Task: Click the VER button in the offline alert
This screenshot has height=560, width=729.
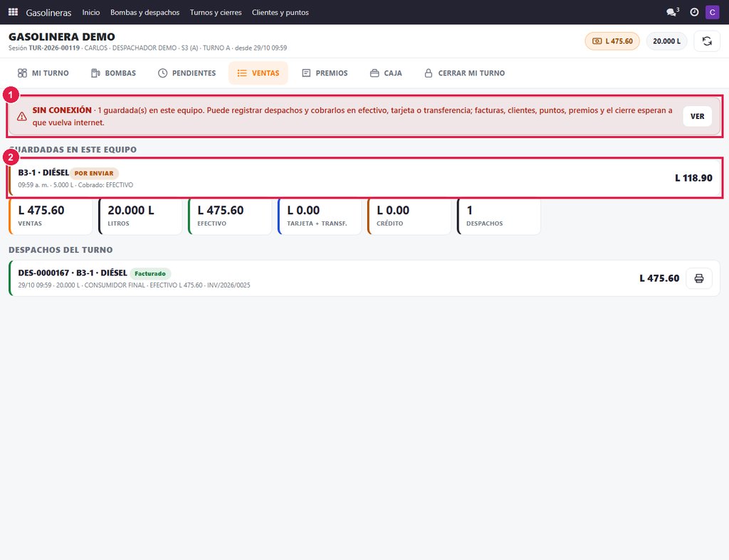Action: pyautogui.click(x=697, y=116)
